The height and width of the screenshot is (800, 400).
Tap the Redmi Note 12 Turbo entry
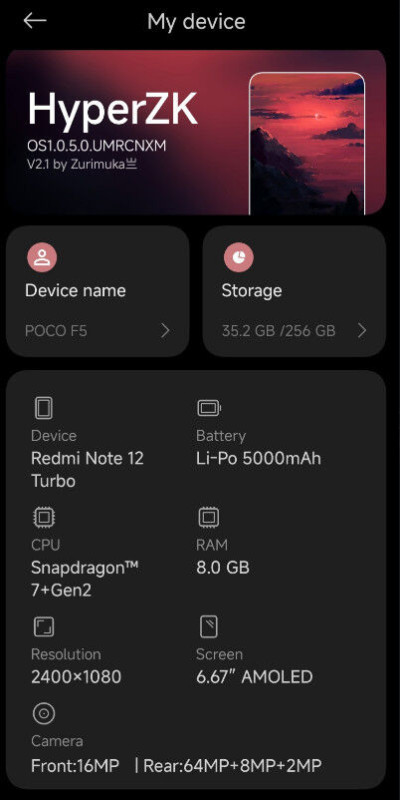click(87, 469)
